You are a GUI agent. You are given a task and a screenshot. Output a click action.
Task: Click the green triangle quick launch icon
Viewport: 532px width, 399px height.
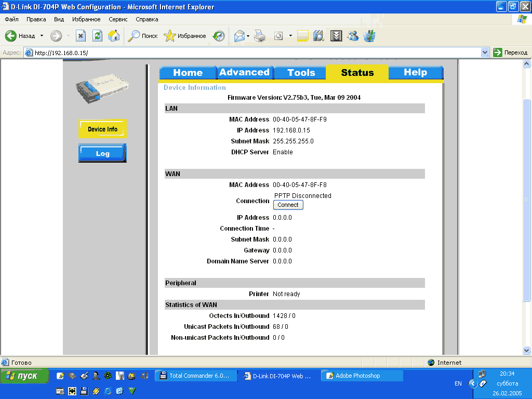[132, 391]
